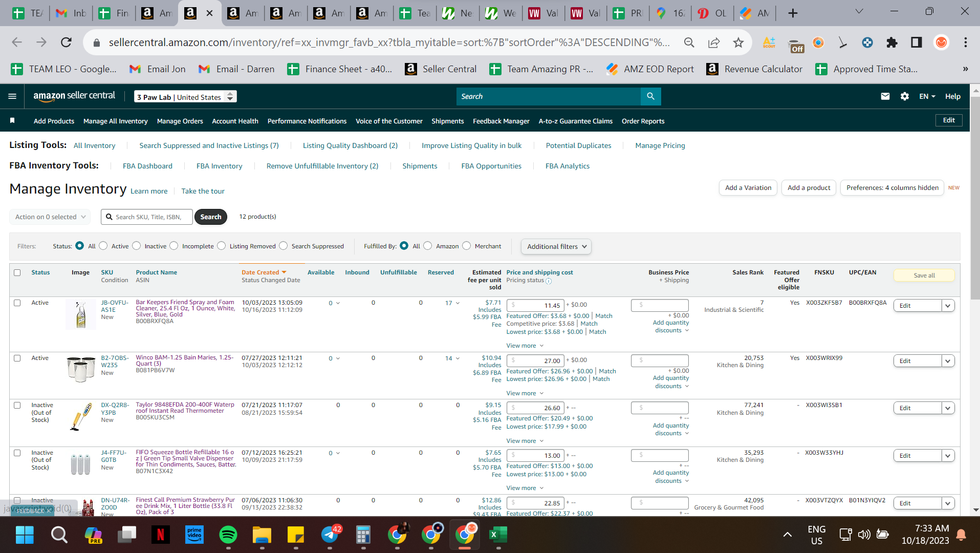Select the Active status radio button
980x553 pixels.
tap(103, 246)
